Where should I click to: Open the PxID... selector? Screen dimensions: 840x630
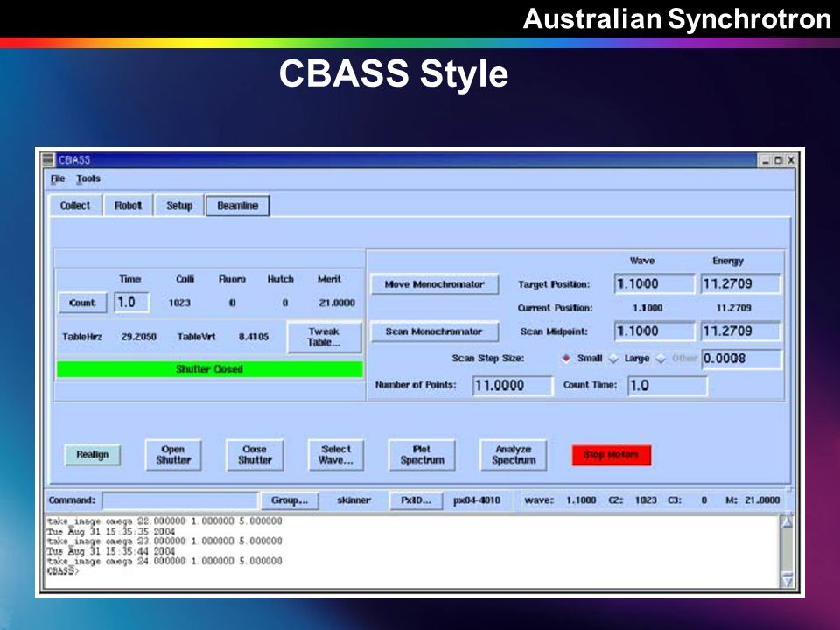416,500
